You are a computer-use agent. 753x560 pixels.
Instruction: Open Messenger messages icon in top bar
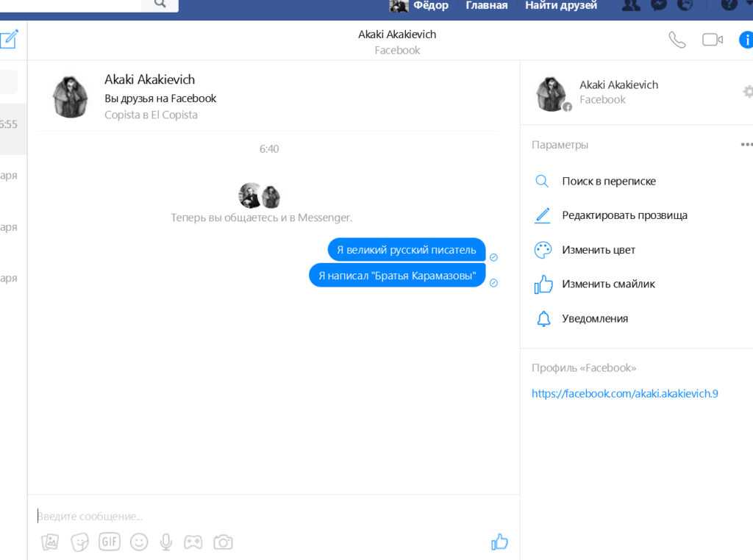[659, 5]
